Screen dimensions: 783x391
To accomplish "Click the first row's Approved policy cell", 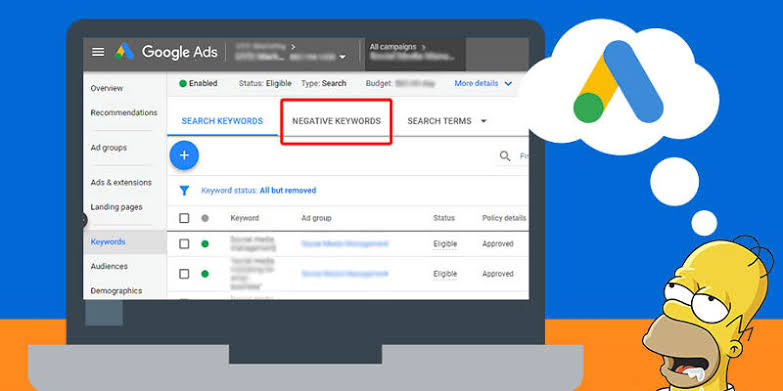I will coord(498,244).
